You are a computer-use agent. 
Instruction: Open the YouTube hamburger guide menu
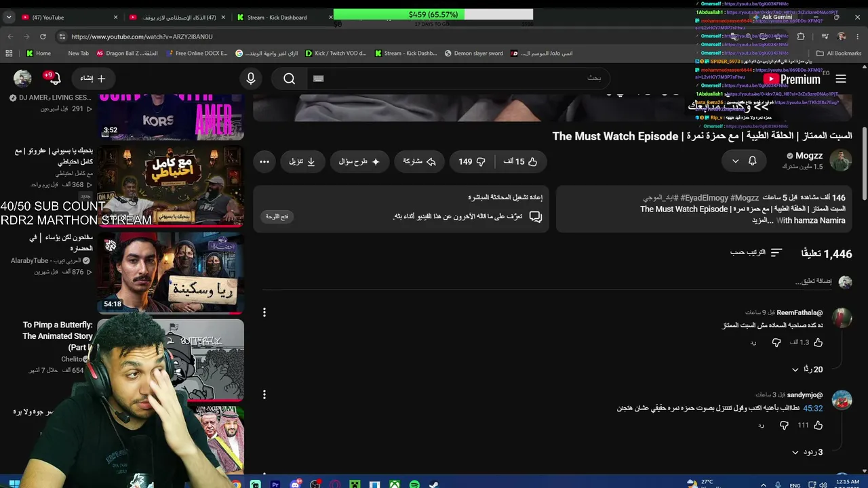[x=841, y=79]
